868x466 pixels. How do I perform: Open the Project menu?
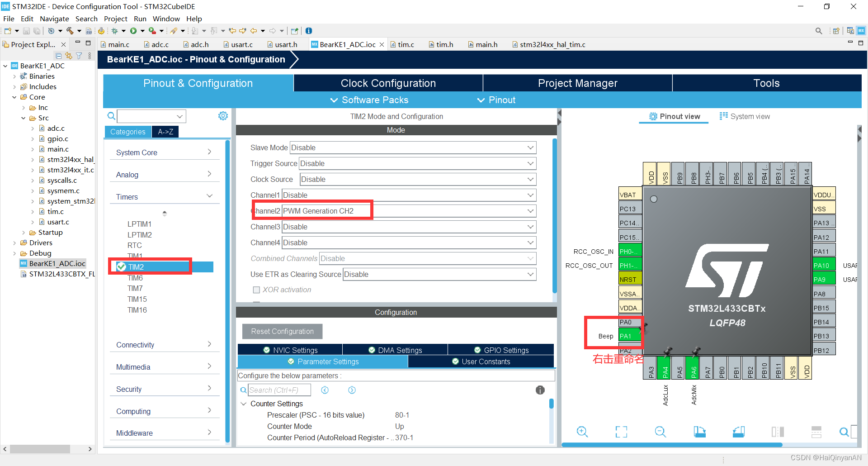[x=116, y=19]
